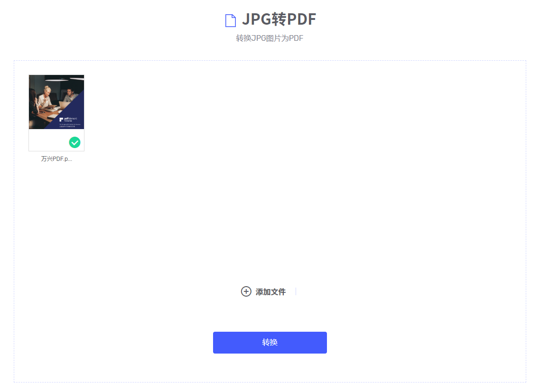Click the divider line right of 添加文件

(296, 291)
